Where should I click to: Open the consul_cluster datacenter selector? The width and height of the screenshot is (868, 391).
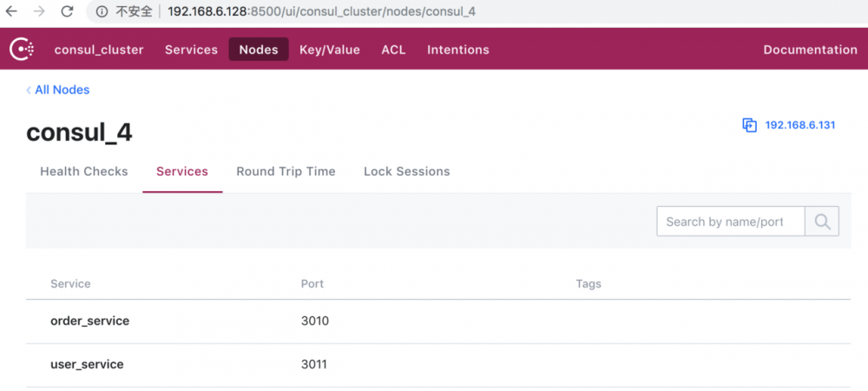pyautogui.click(x=99, y=50)
